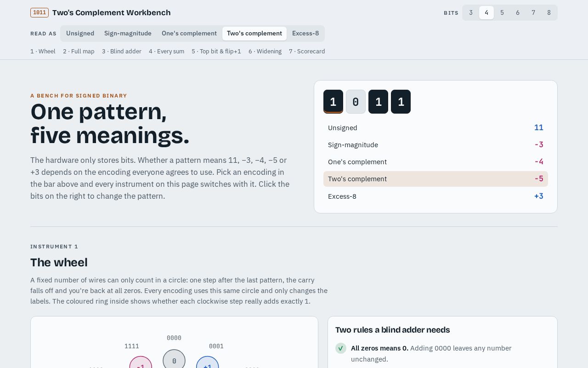Set bit width to 5
This screenshot has height=368, width=588.
pyautogui.click(x=502, y=13)
